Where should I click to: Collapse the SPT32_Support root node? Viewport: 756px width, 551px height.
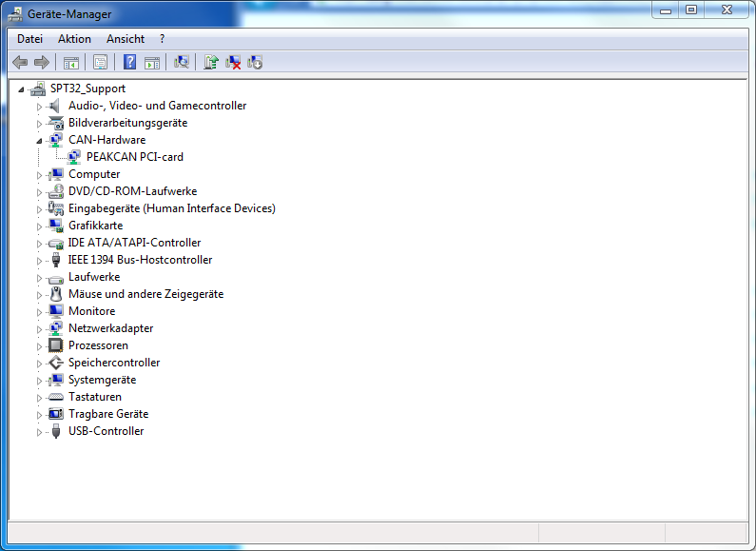point(22,89)
